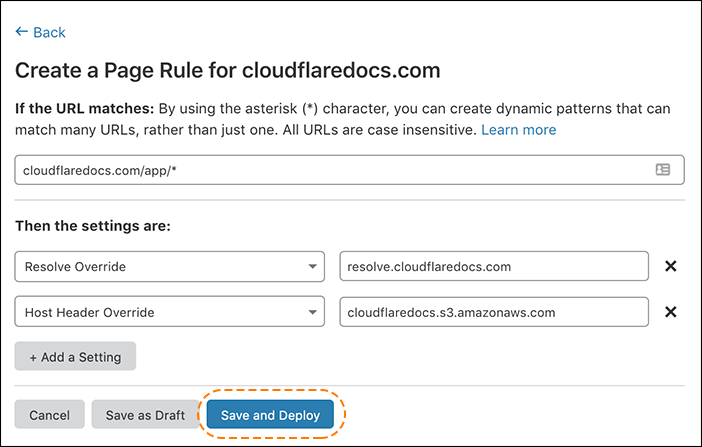
Task: Click the plus sign in Add a Setting
Action: [33, 357]
